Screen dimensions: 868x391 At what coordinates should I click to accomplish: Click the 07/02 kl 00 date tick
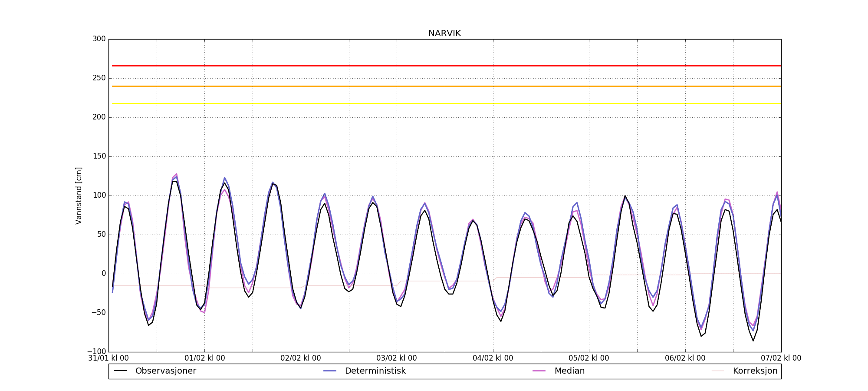click(x=781, y=358)
